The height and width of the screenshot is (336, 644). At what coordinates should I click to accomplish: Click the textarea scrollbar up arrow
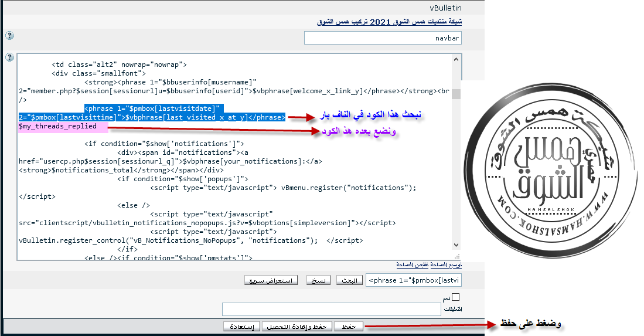tap(456, 60)
